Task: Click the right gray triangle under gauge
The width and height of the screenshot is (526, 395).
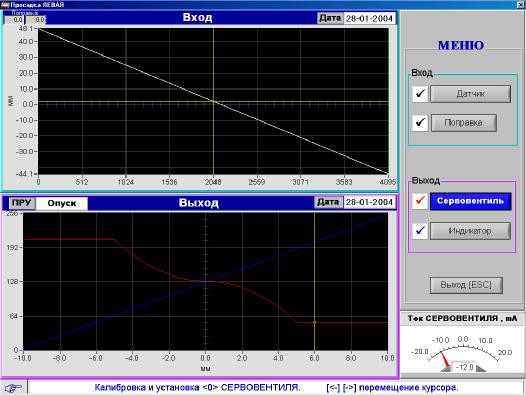Action: coord(481,369)
